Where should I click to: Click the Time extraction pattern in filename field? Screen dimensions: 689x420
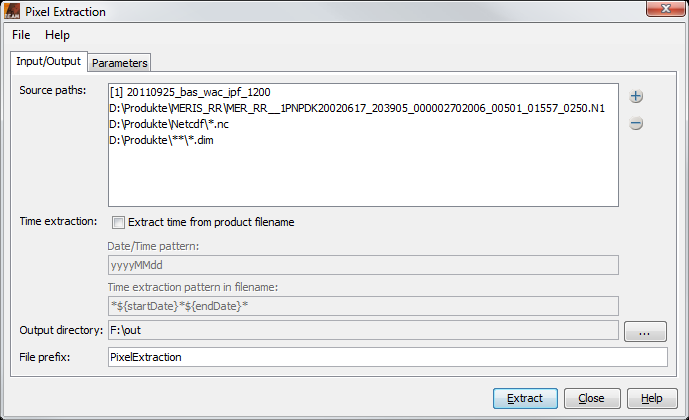tap(362, 305)
